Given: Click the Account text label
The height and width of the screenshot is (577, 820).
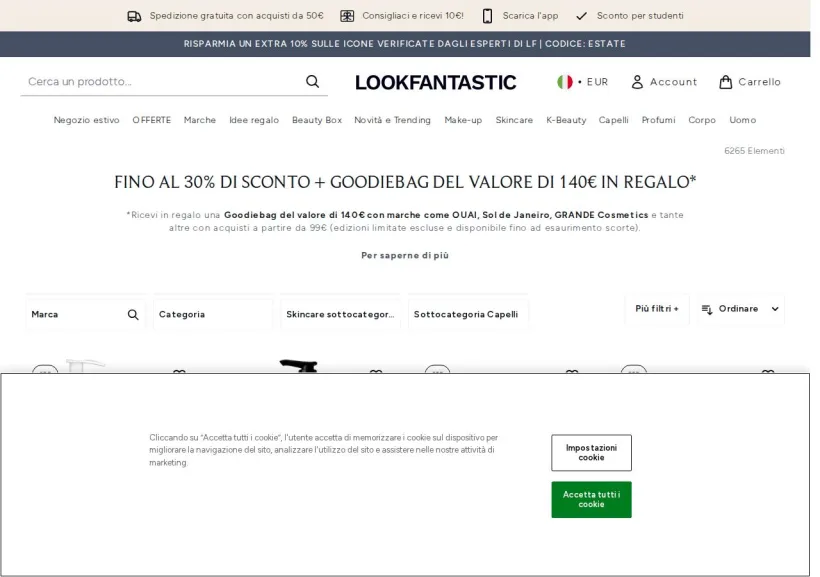Looking at the screenshot, I should click(673, 82).
